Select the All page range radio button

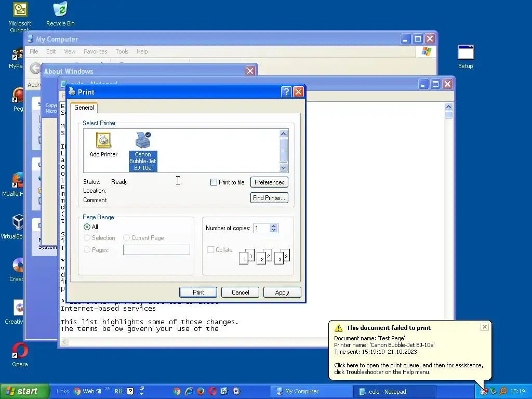pos(87,227)
